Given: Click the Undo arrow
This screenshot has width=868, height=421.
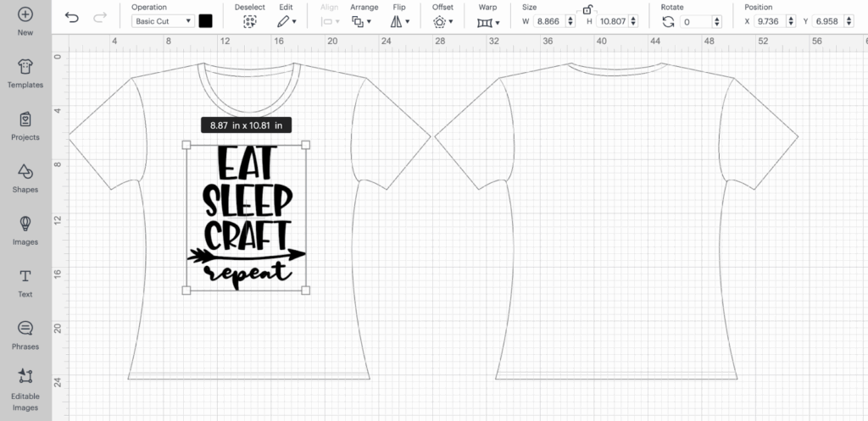Looking at the screenshot, I should 72,17.
